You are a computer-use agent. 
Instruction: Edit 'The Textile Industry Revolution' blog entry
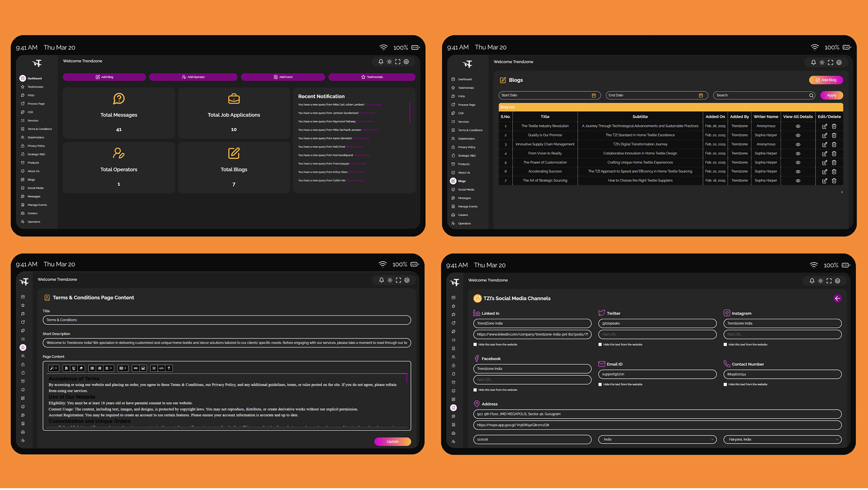825,126
